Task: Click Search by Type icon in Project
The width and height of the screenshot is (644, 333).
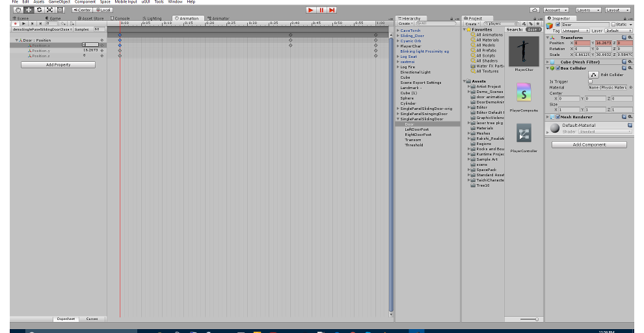Action: tap(524, 24)
